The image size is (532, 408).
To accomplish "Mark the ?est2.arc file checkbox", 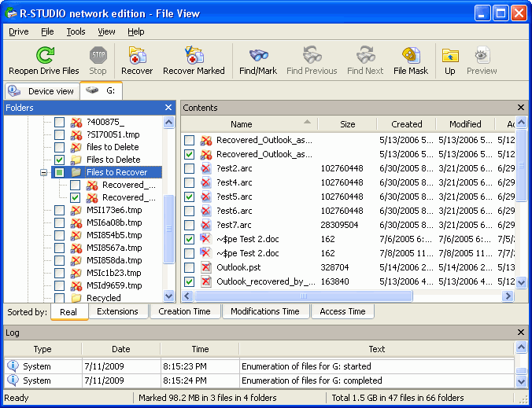I will pos(190,168).
